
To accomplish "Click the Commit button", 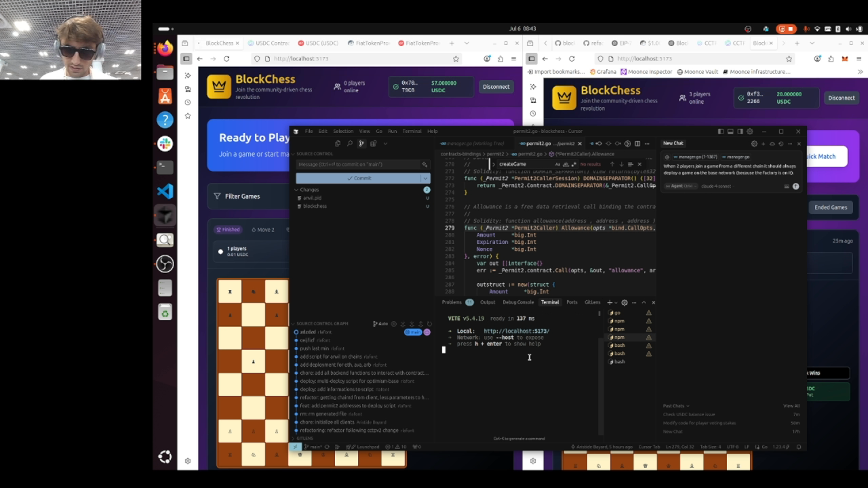I will tap(359, 178).
